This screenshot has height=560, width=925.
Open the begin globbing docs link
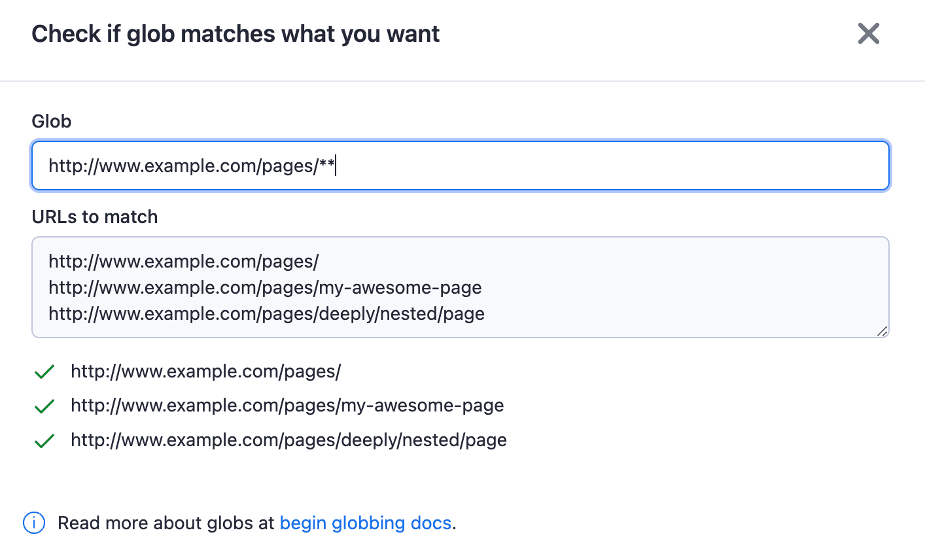click(x=366, y=523)
